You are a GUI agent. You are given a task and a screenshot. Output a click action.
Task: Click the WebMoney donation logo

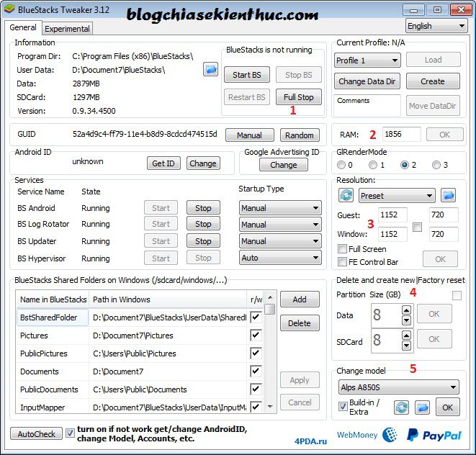tap(367, 435)
